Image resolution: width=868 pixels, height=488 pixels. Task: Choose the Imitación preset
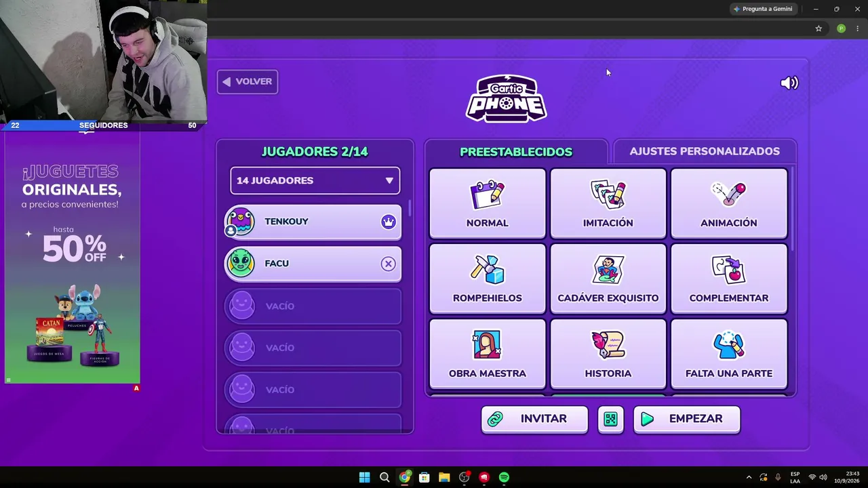[x=608, y=203]
